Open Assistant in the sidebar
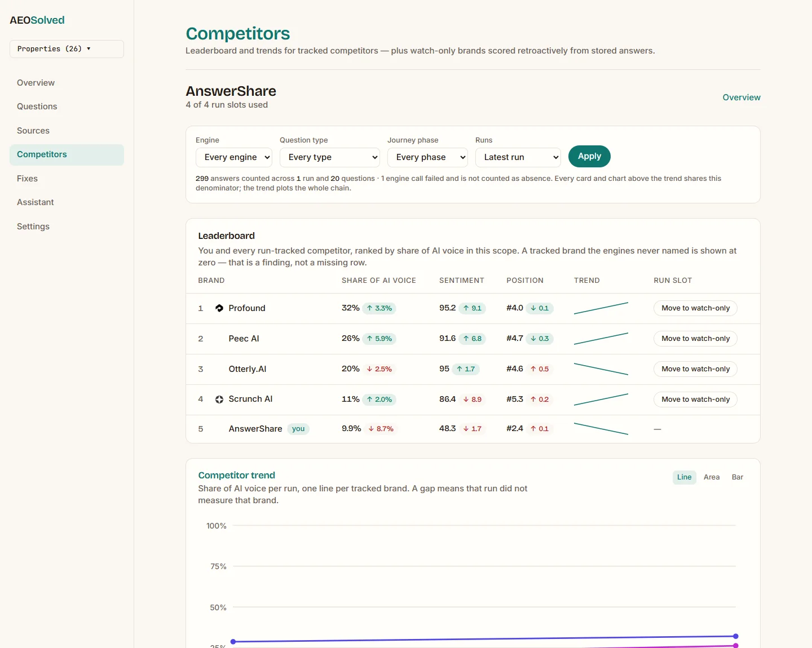 pyautogui.click(x=67, y=202)
